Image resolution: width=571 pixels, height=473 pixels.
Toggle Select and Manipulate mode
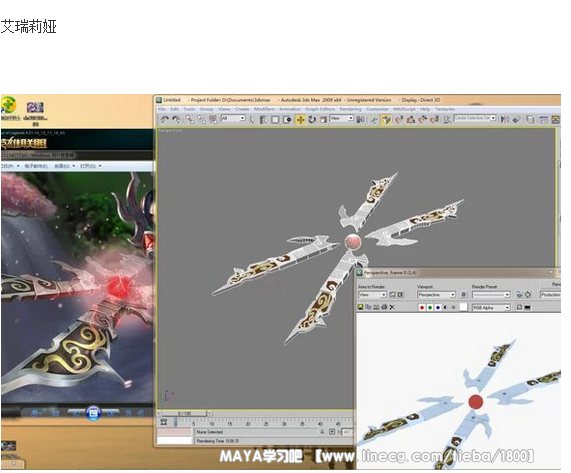point(374,119)
